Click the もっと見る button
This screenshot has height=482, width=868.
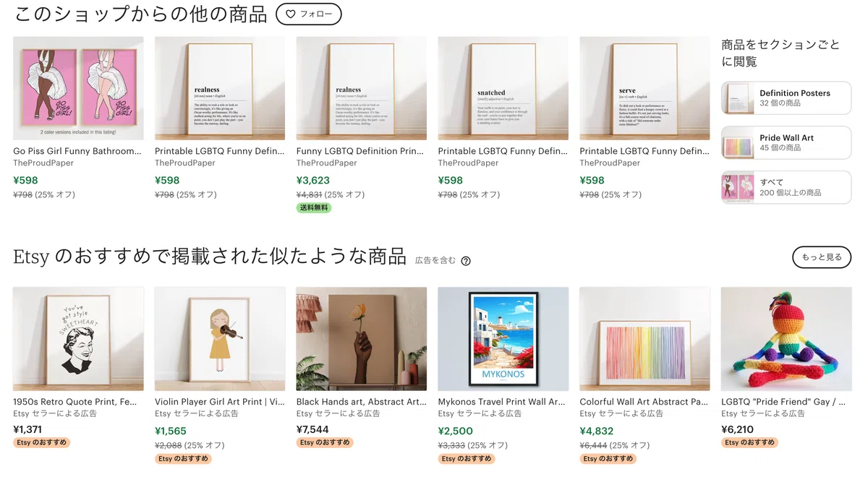coord(822,257)
